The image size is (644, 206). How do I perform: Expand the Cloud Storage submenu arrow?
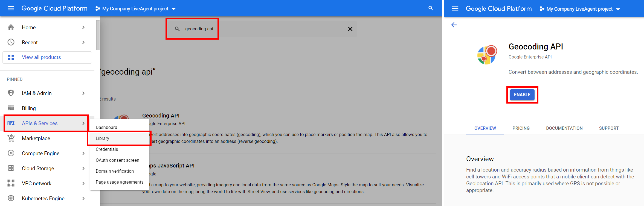click(83, 169)
